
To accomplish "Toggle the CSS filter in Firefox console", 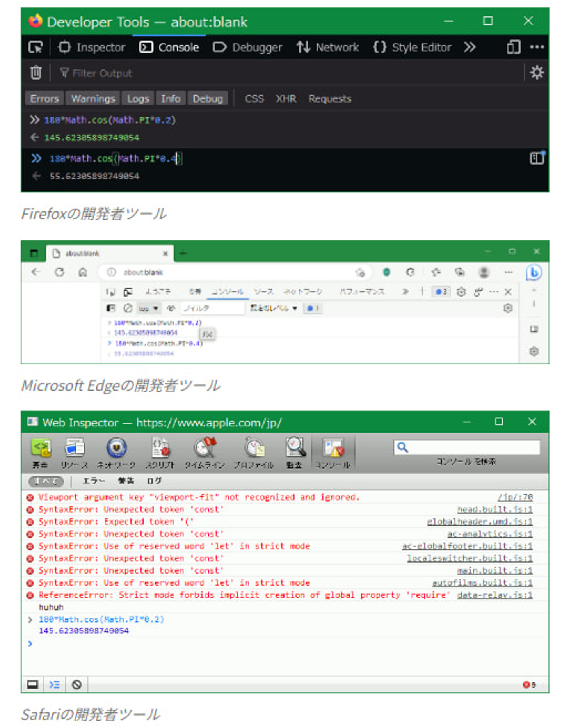I will (x=254, y=99).
